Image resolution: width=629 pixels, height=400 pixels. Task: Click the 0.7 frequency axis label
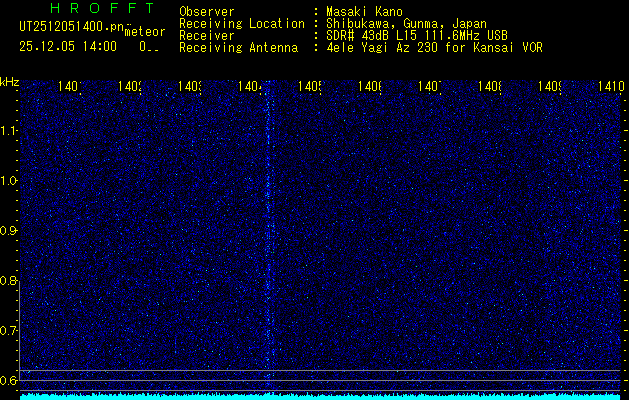(x=9, y=331)
